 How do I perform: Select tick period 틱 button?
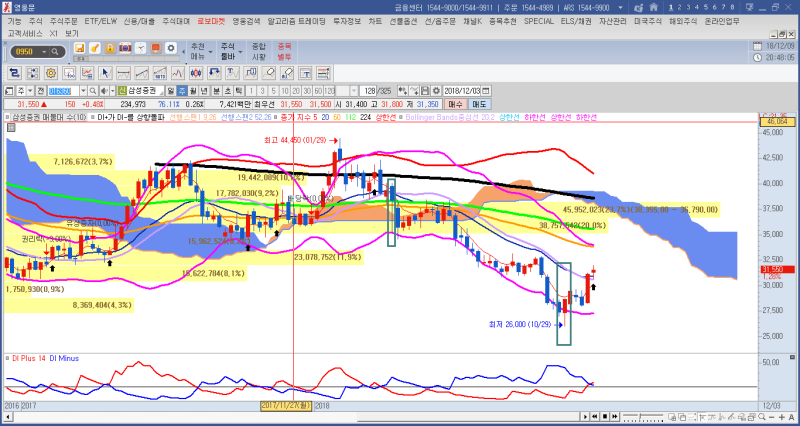[x=238, y=91]
